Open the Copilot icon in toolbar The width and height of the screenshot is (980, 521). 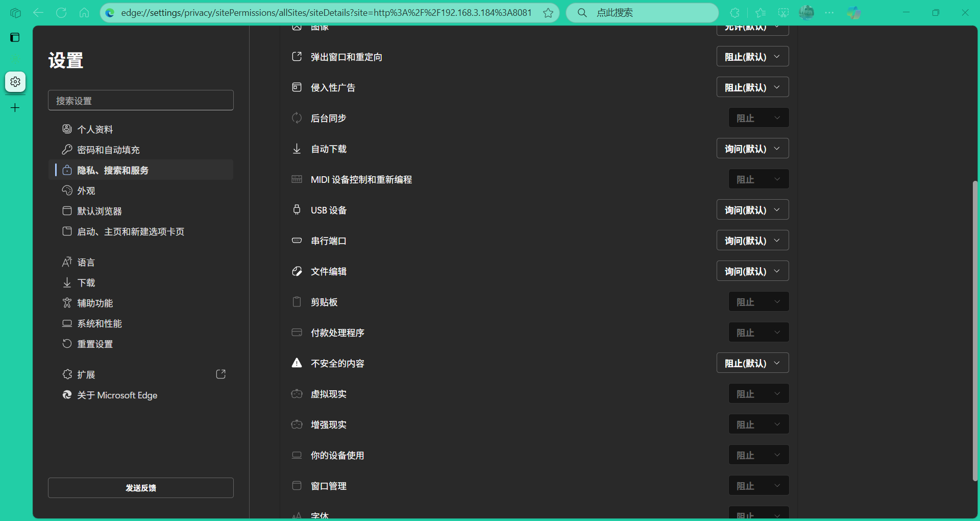tap(853, 13)
